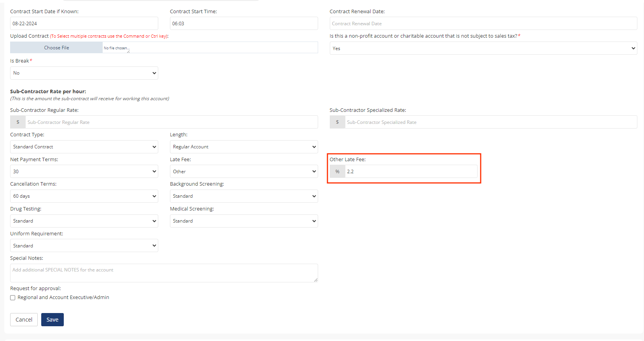Viewport: 644px width, 341px height.
Task: Click the dollar icon before Regular Rate
Action: (18, 122)
